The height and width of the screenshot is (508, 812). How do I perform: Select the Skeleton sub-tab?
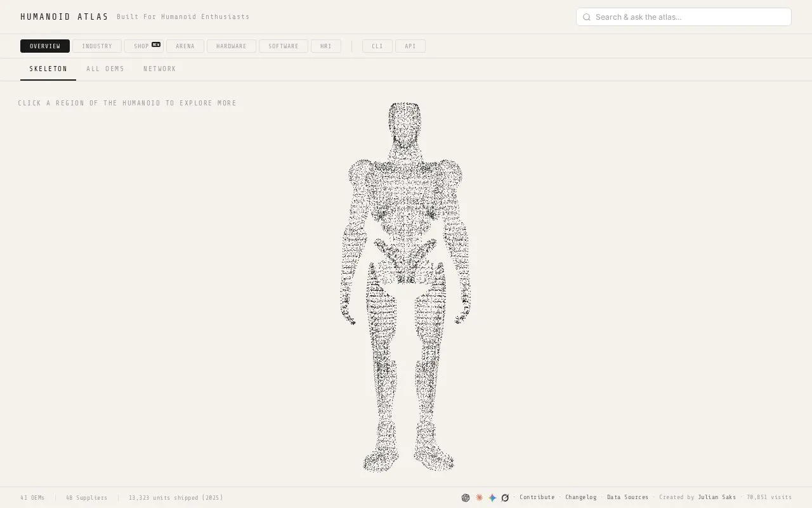tap(48, 69)
